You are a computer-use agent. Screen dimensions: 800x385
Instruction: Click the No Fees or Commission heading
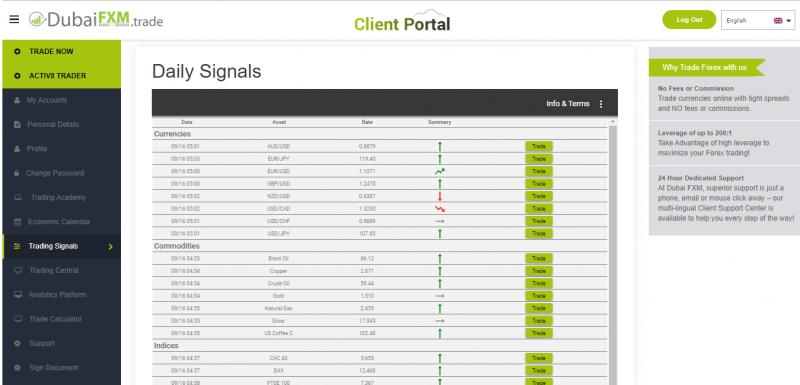(696, 89)
